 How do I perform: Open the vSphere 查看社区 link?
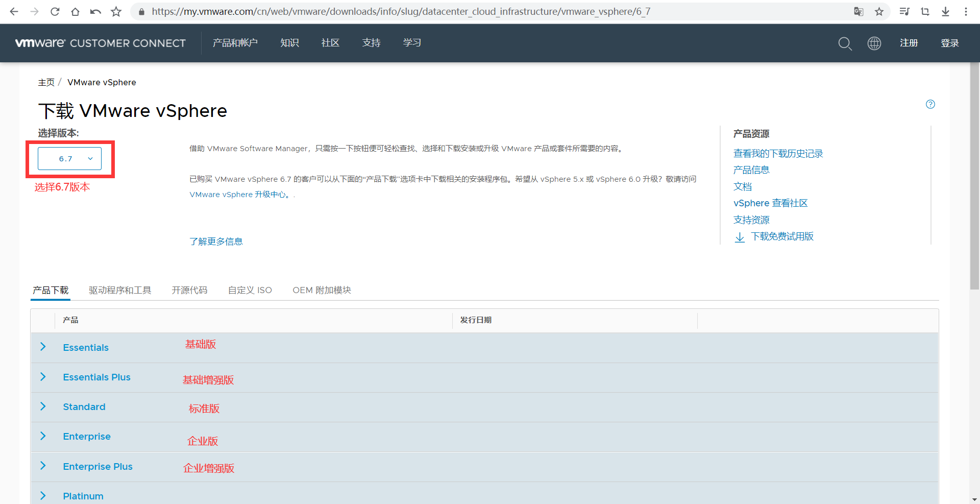click(x=771, y=203)
